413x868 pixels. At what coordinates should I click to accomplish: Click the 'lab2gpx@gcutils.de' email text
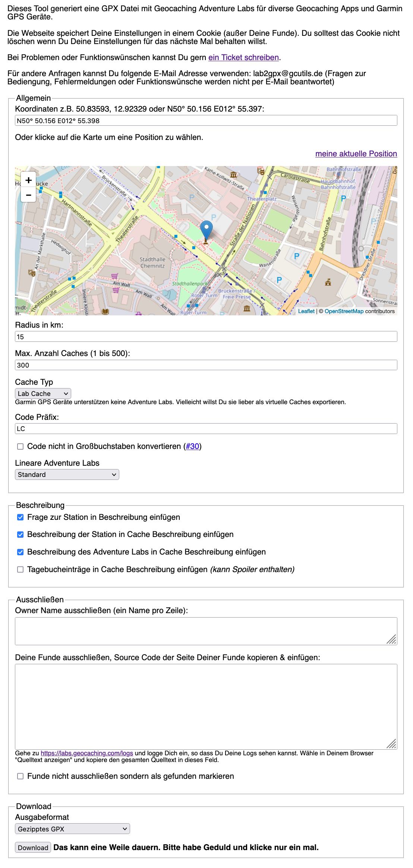tap(288, 74)
